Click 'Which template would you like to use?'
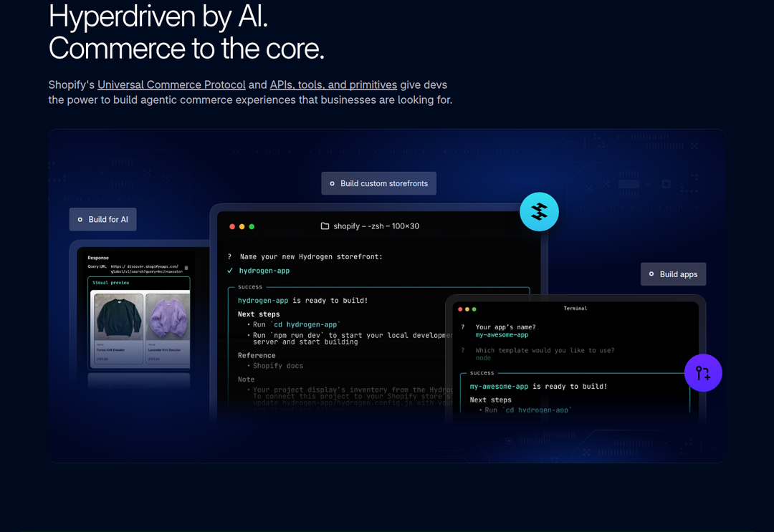The image size is (774, 532). pos(545,351)
